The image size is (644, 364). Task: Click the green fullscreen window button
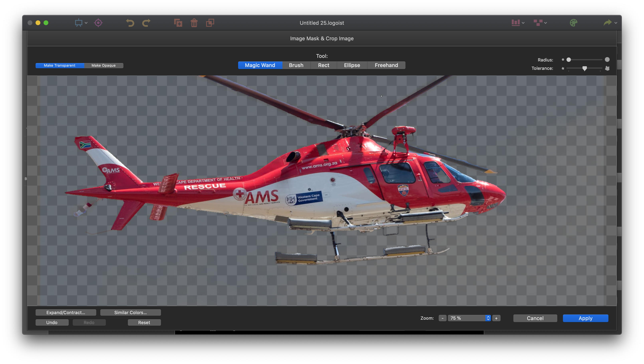tap(46, 23)
